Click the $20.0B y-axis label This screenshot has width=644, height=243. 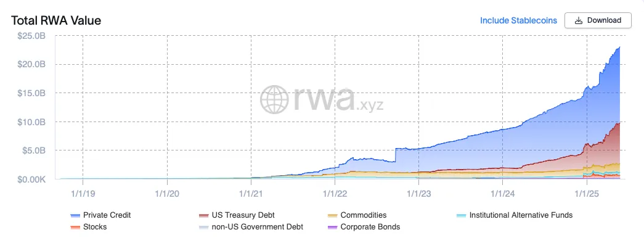(31, 65)
